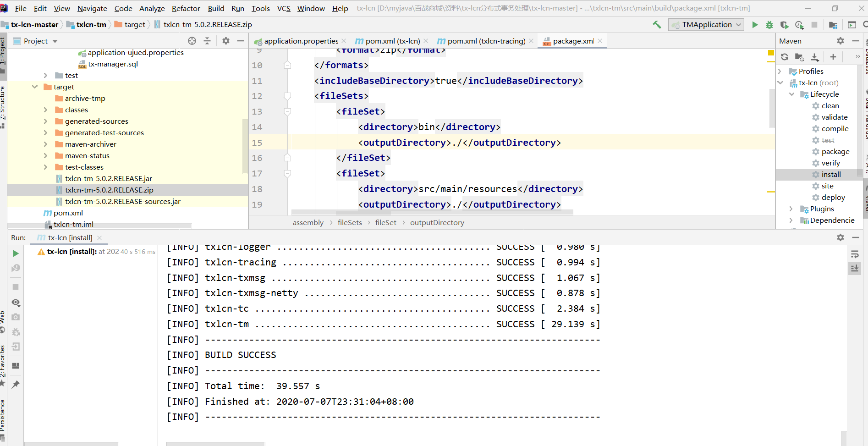Select the deploy lifecycle goal
This screenshot has height=446, width=868.
click(x=833, y=197)
